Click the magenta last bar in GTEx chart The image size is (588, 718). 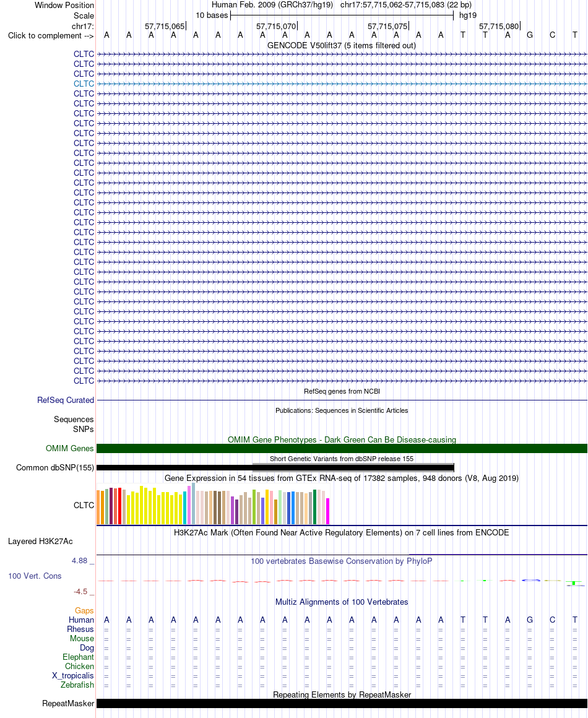click(328, 511)
